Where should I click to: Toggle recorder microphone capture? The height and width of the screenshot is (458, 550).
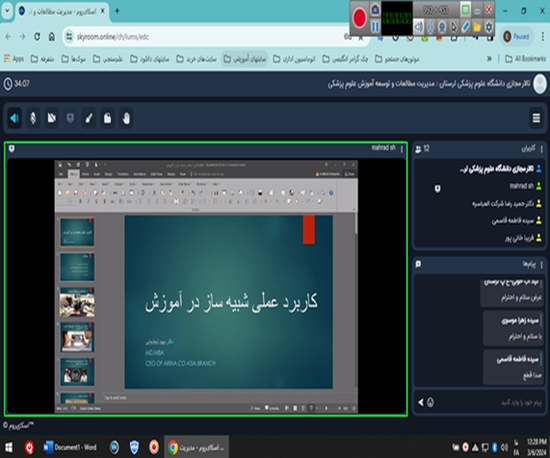pyautogui.click(x=430, y=27)
